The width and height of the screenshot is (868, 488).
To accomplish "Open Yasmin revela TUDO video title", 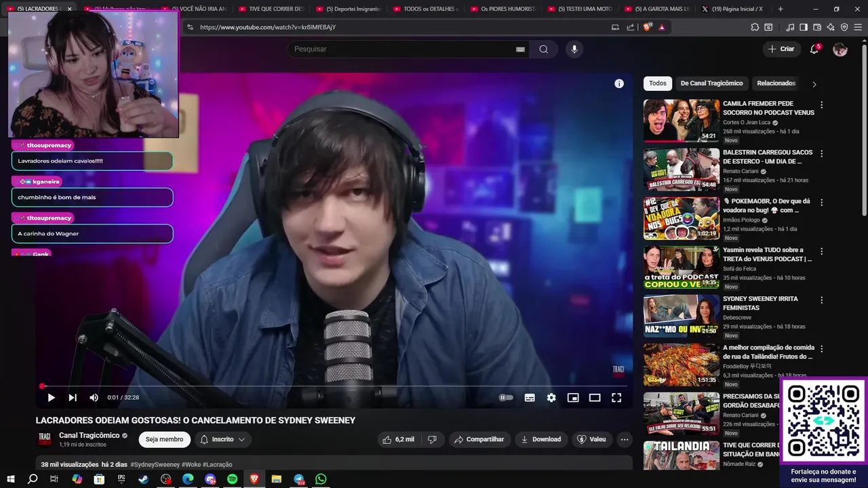I will [767, 254].
